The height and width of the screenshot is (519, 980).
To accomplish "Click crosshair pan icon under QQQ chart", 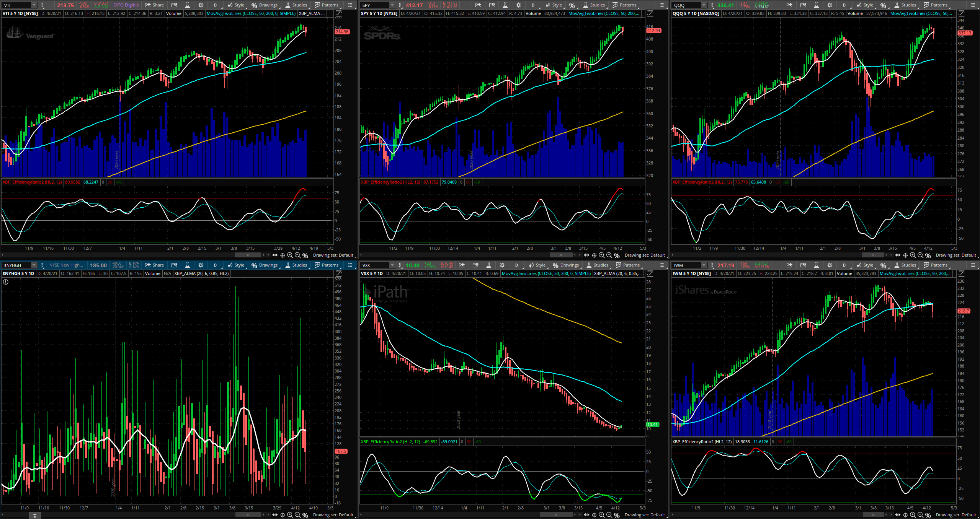I will (x=905, y=255).
